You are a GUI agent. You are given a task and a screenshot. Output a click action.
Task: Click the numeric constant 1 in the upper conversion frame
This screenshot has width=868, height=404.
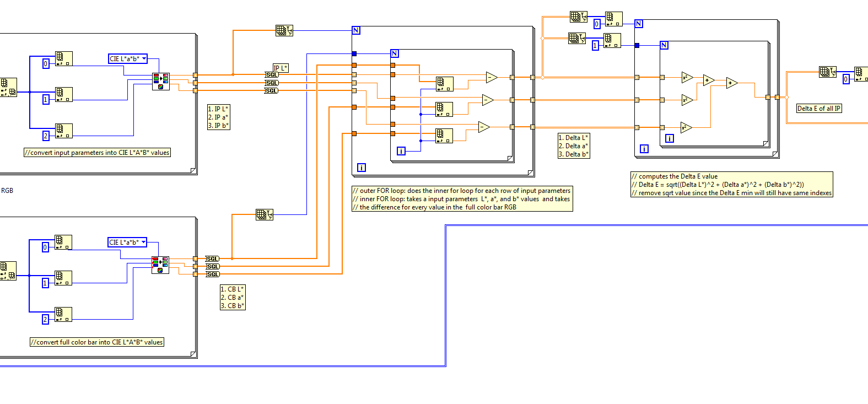(46, 99)
